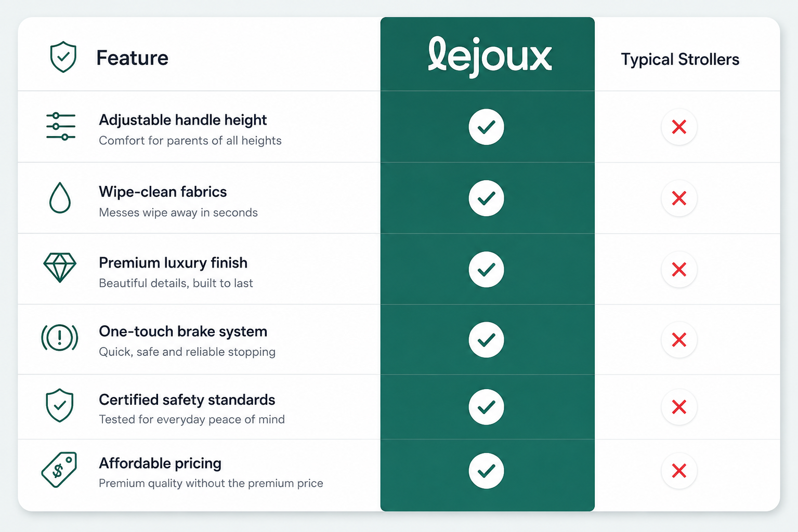The height and width of the screenshot is (532, 798).
Task: Click the One-touch brake system title
Action: point(183,331)
